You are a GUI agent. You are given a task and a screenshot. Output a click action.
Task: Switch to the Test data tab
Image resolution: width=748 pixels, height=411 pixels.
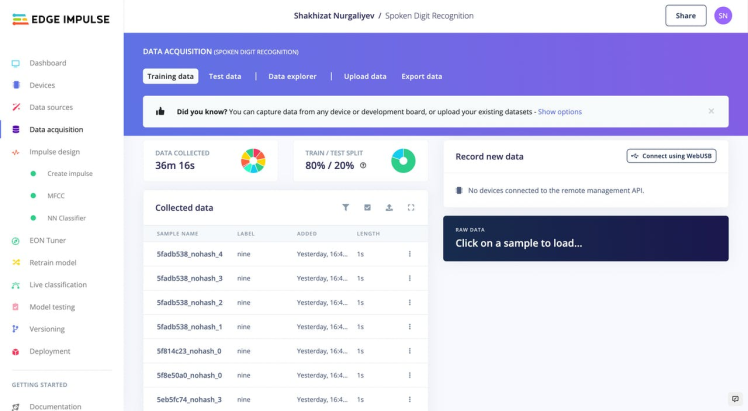225,76
